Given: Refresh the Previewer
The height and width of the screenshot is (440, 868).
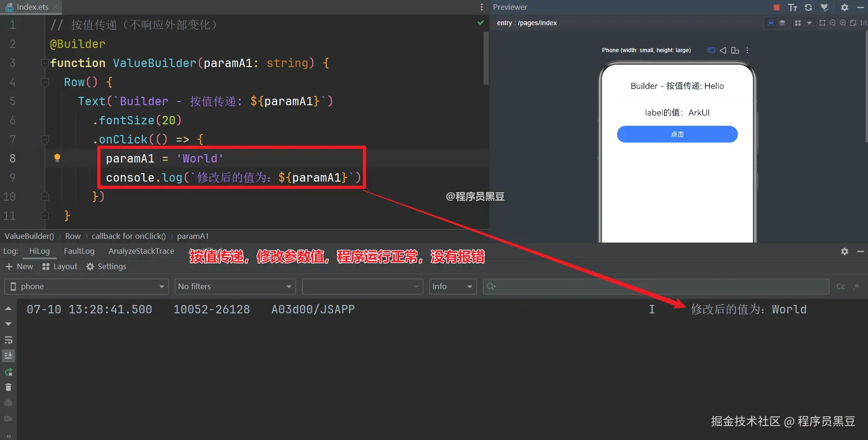Looking at the screenshot, I should [808, 7].
